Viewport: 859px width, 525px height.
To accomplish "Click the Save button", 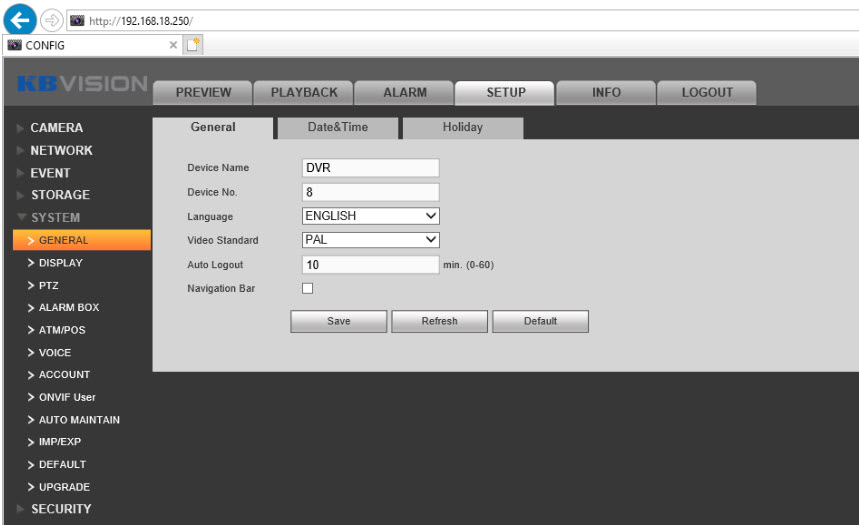I will click(x=338, y=321).
